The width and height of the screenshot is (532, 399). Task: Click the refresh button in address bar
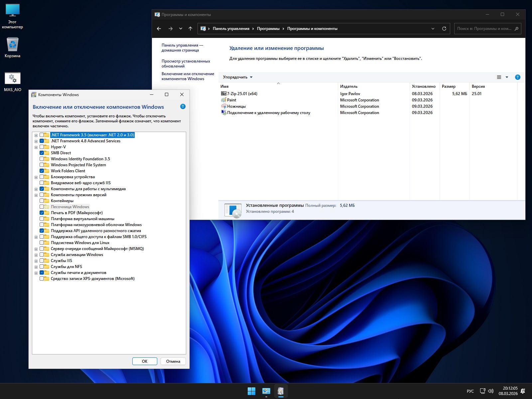[x=444, y=29]
